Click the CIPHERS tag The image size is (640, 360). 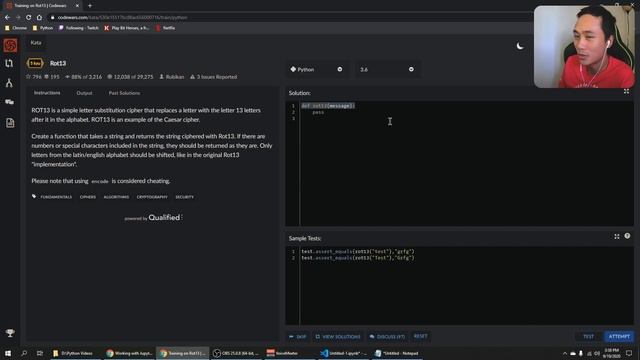(x=88, y=197)
